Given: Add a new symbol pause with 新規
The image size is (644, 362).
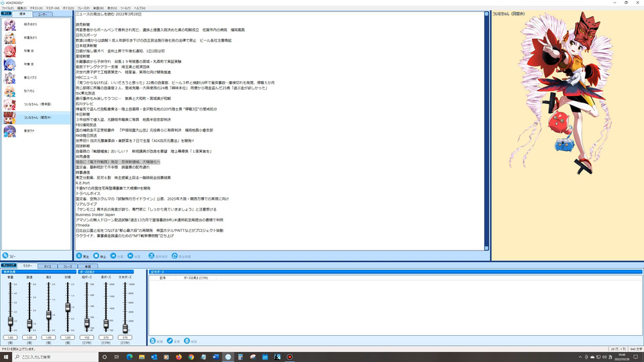Looking at the screenshot, I should tap(156, 341).
